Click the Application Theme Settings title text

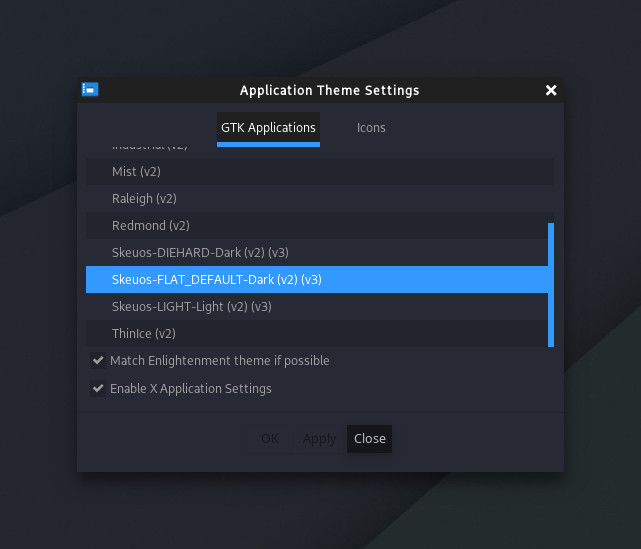pos(329,90)
